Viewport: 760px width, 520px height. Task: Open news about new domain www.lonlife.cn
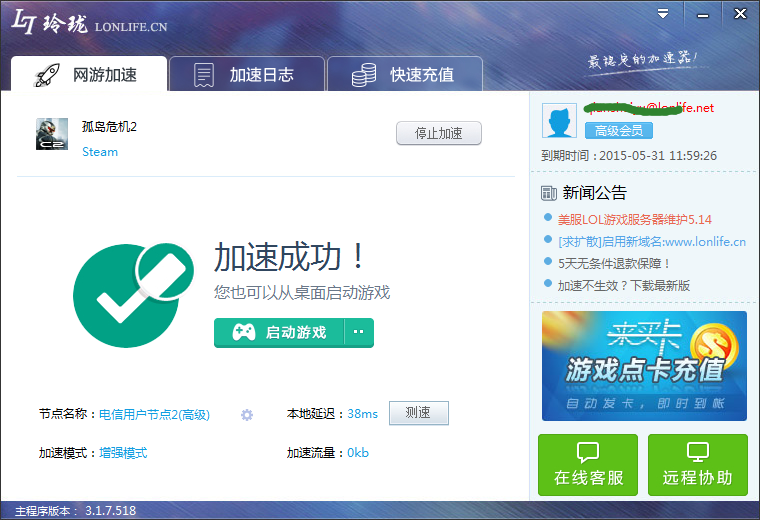(x=652, y=241)
